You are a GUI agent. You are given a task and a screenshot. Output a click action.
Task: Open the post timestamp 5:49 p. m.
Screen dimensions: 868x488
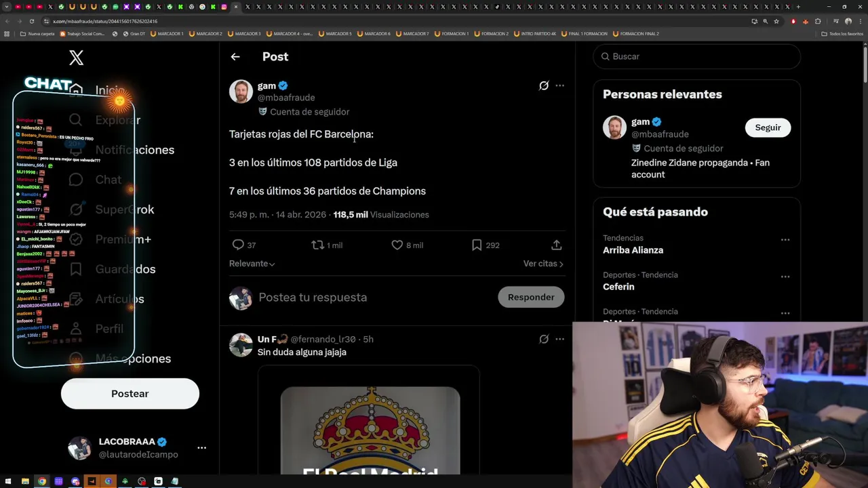click(x=249, y=215)
